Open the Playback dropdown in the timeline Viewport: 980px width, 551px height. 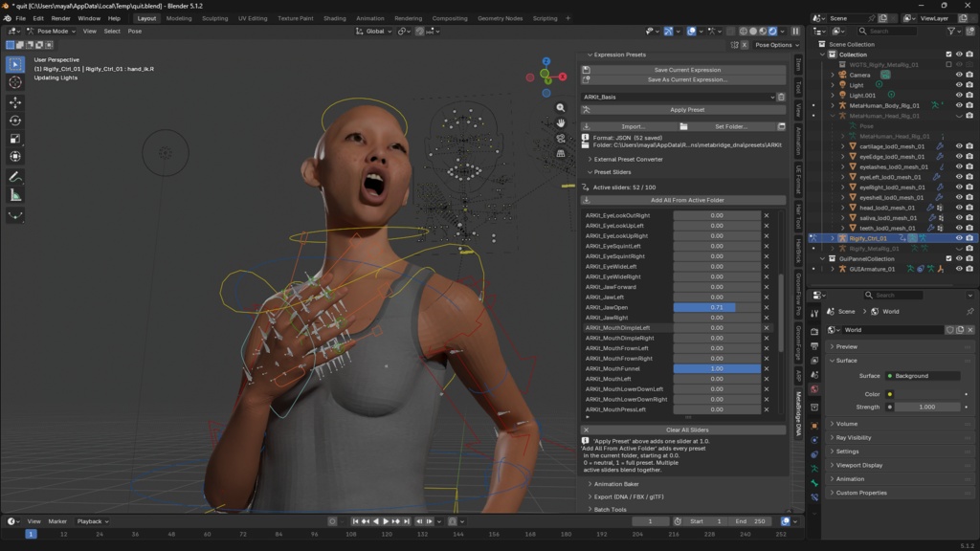pyautogui.click(x=93, y=521)
